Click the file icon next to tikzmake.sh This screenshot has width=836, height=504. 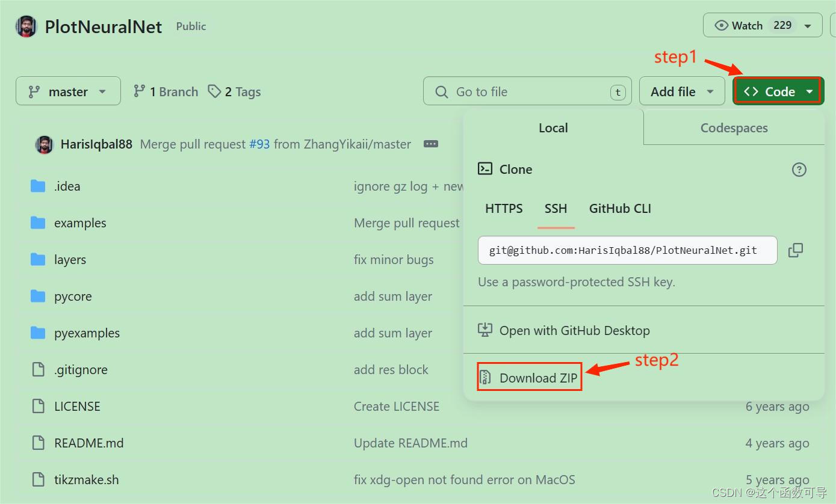pos(39,480)
